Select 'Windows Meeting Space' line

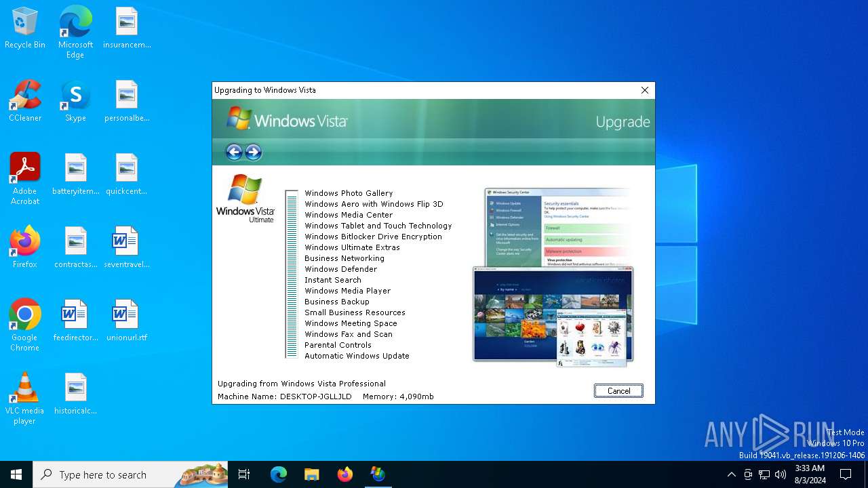tap(351, 323)
